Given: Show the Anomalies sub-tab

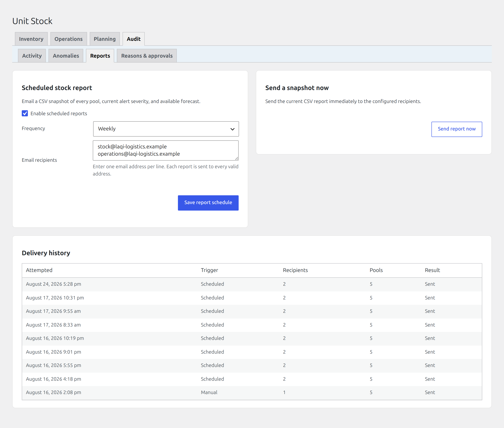Looking at the screenshot, I should tap(66, 56).
